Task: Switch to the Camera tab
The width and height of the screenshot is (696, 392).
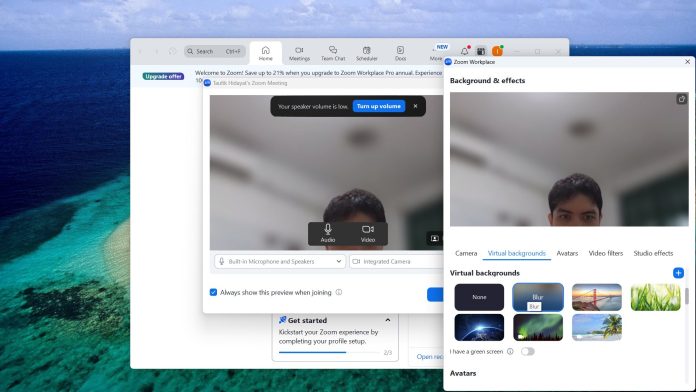Action: click(x=466, y=253)
